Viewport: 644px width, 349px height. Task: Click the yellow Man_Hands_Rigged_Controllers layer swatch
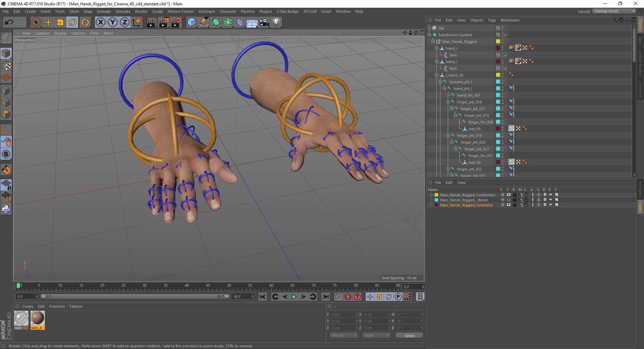tap(436, 195)
